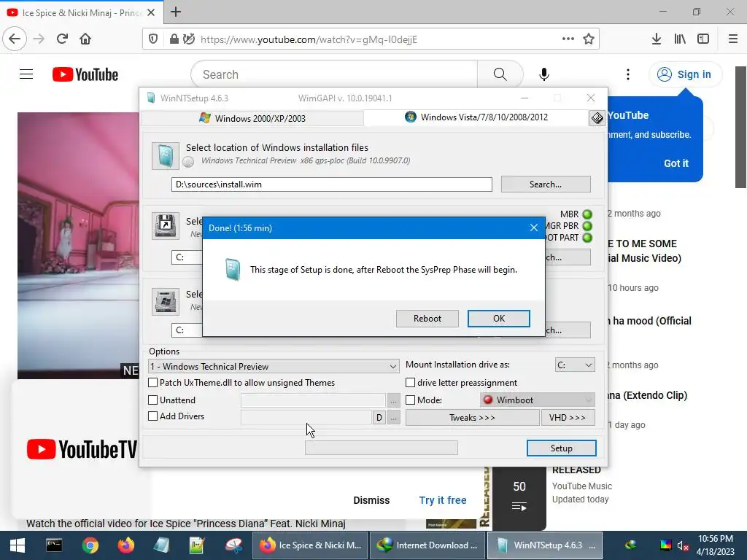Click the WinNTSetup progress bar
This screenshot has width=747, height=560.
(x=381, y=448)
